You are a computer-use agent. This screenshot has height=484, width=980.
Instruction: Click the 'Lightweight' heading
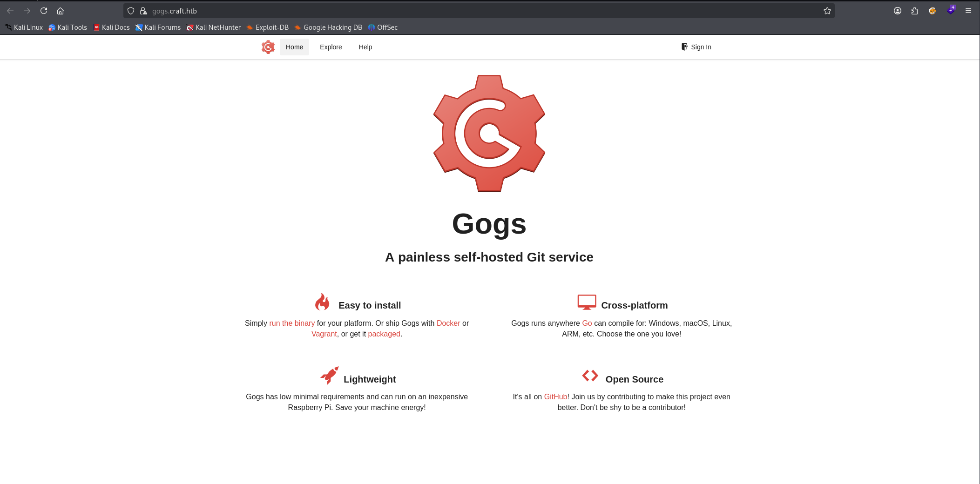(x=370, y=379)
